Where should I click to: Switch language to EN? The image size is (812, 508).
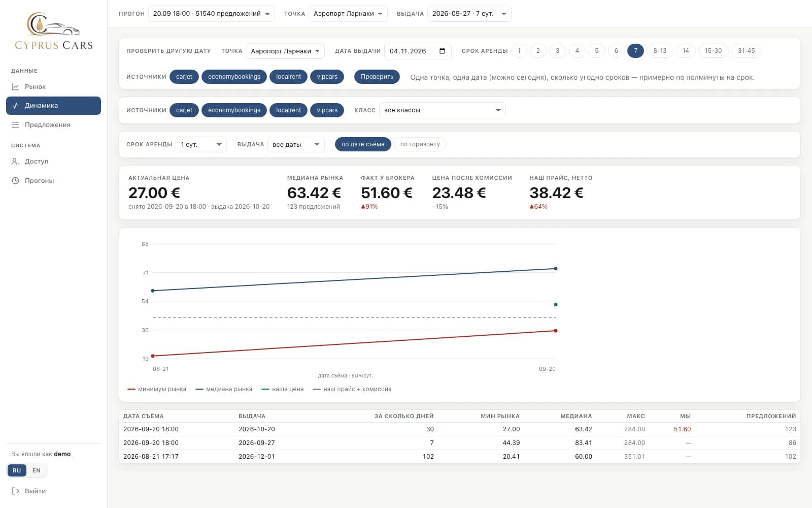(x=37, y=470)
